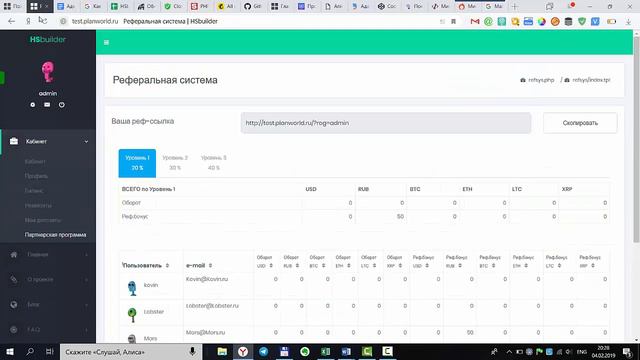This screenshot has width=640, height=360.
Task: Open admin messages envelope icon
Action: 47,105
